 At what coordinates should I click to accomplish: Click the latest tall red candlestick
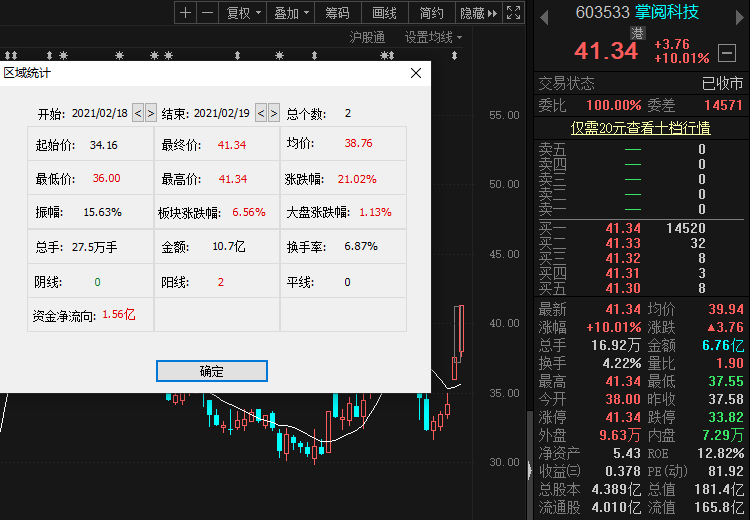[x=461, y=330]
